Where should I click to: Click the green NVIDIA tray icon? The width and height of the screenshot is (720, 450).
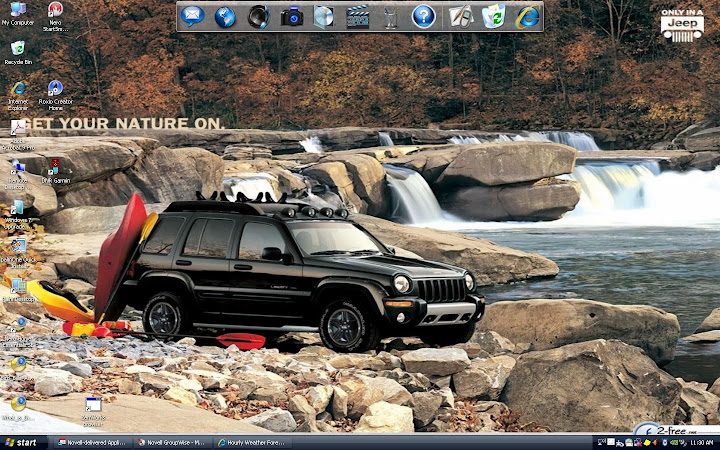tap(674, 443)
